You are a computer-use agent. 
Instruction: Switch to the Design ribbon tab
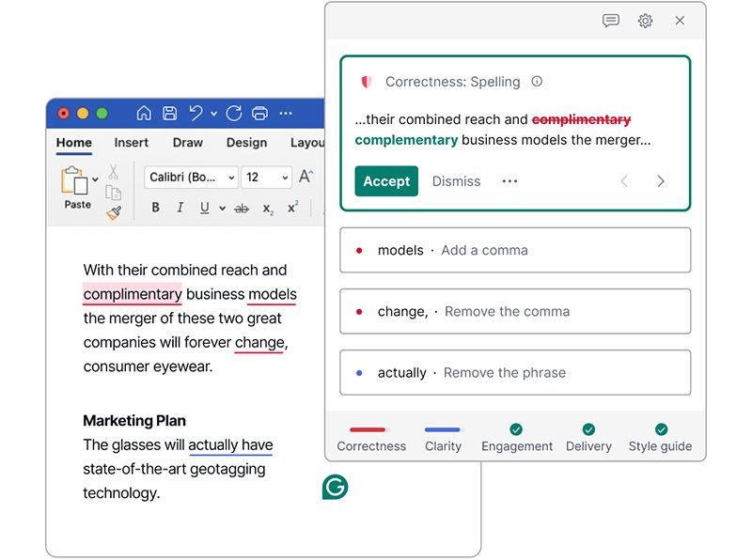tap(246, 143)
